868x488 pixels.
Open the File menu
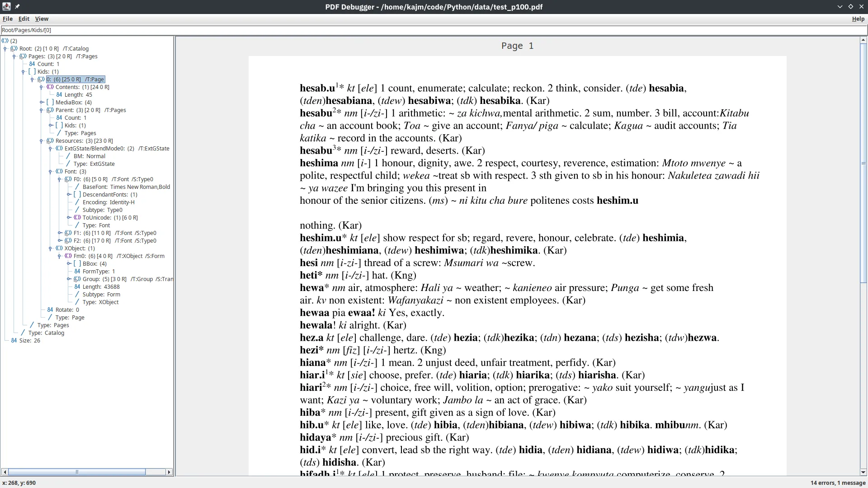tap(8, 19)
